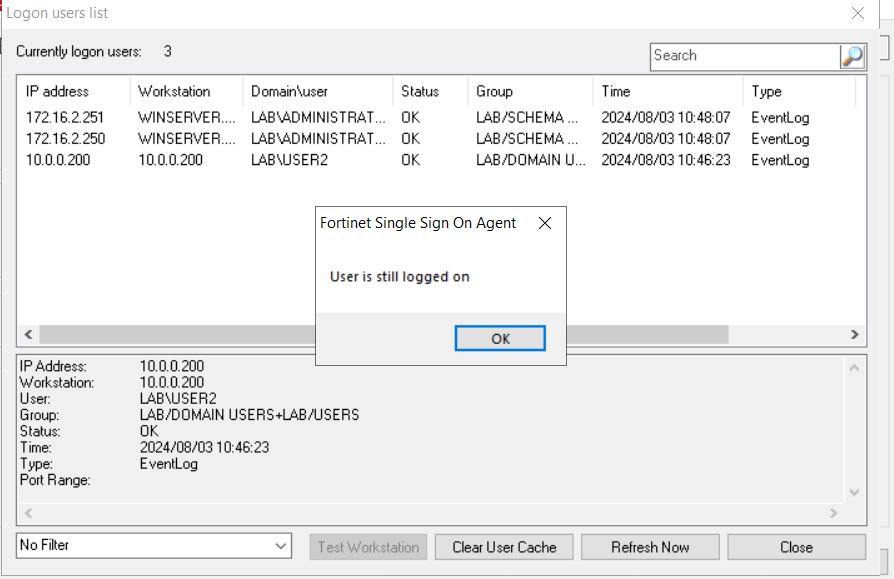This screenshot has width=894, height=579.
Task: Select the 10.0.0.200 IP address cell
Action: [x=58, y=160]
